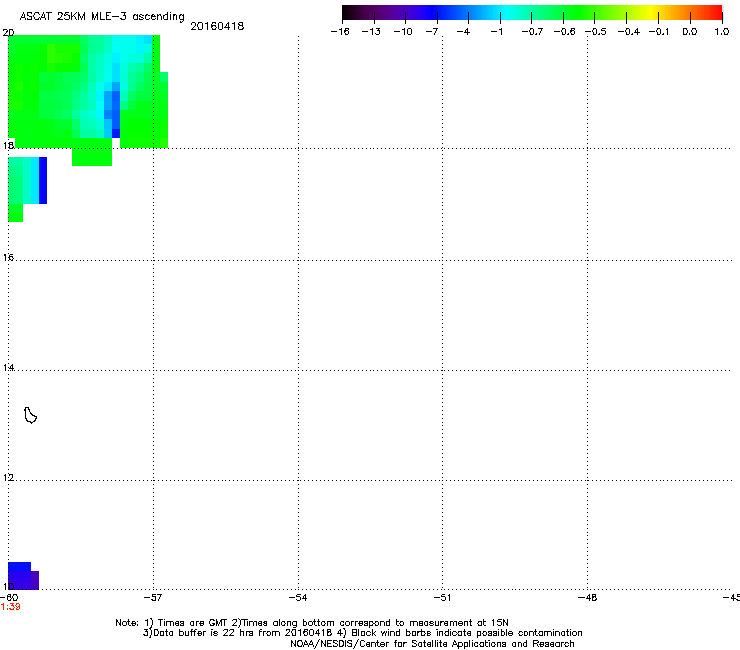Click the Barbados island outline on the map
Viewport: 740px width, 650px height.
[x=30, y=415]
